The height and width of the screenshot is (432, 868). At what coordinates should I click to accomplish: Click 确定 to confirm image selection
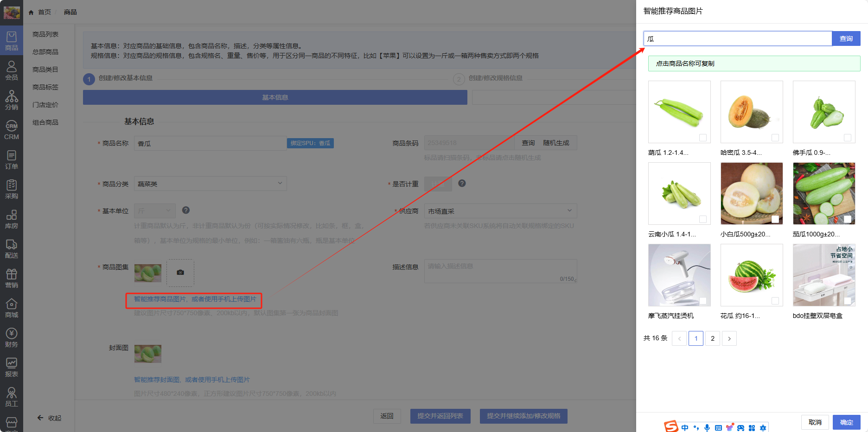tap(847, 422)
